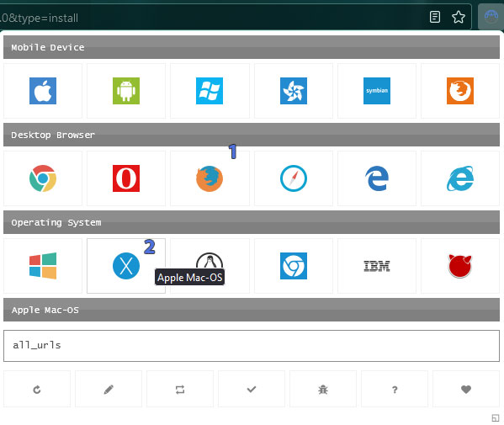Select the Apple iOS mobile device icon

[x=43, y=91]
